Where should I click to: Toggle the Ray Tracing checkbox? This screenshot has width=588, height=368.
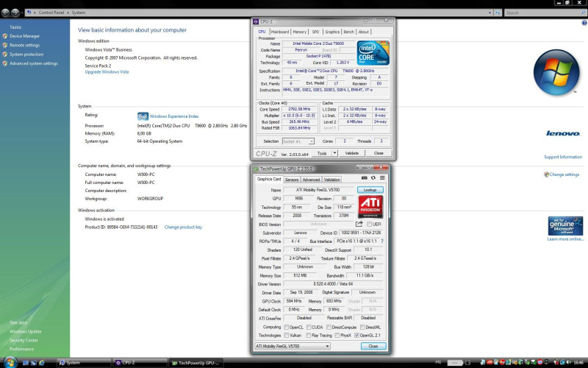coord(308,336)
